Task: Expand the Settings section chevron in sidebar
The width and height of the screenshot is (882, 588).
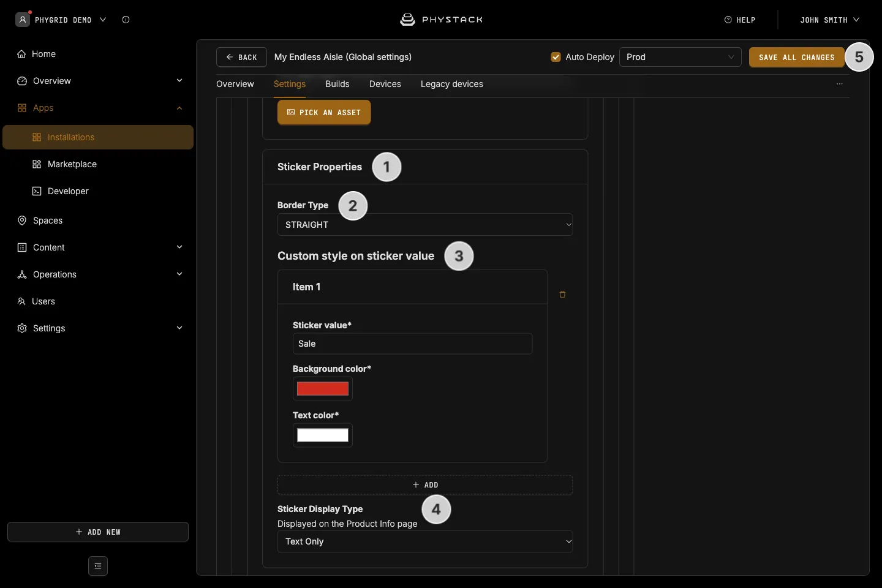Action: click(179, 328)
